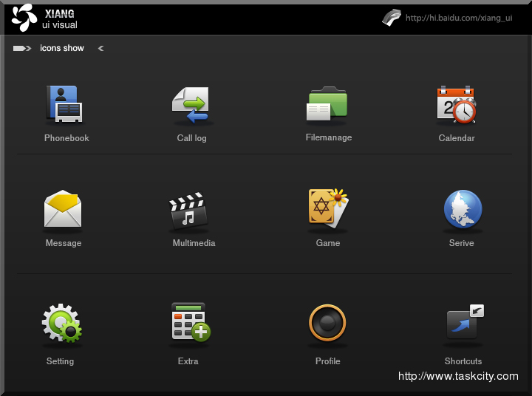Open the Profile speaker icon

point(327,323)
